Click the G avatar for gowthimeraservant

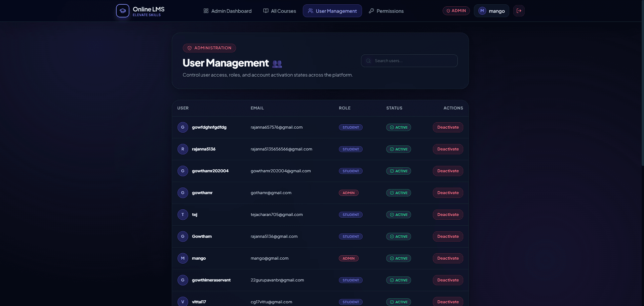click(183, 280)
